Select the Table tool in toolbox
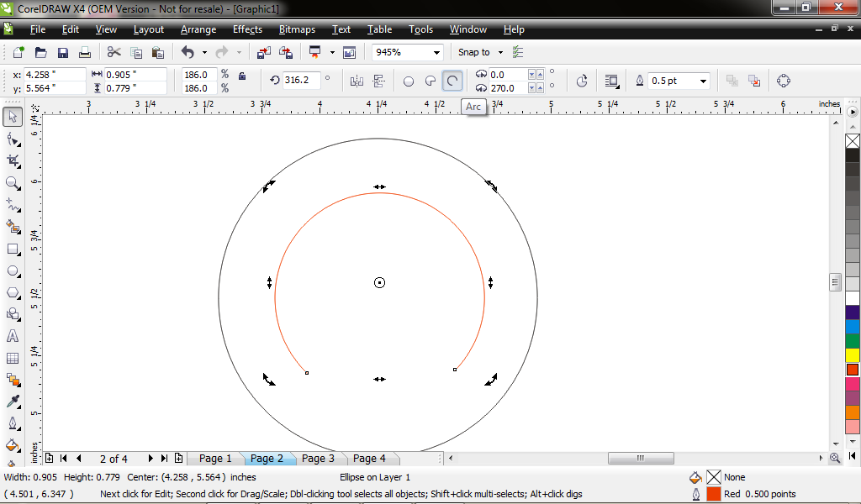Viewport: 861px width, 504px height. tap(13, 358)
